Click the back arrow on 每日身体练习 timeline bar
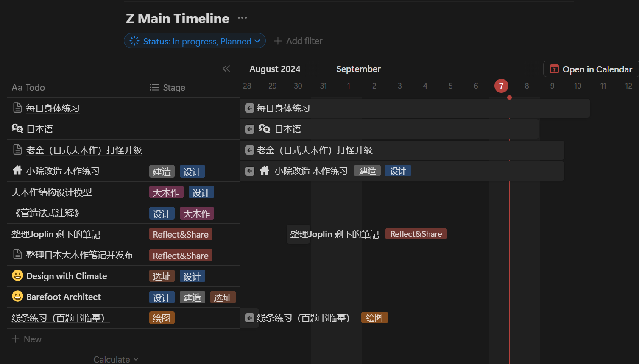This screenshot has height=364, width=639. pyautogui.click(x=250, y=108)
